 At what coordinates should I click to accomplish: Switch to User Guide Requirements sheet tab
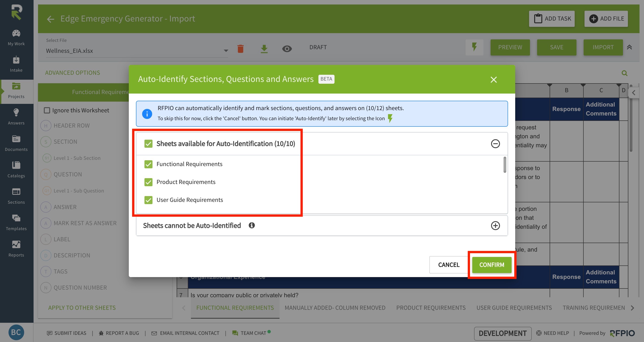click(514, 308)
